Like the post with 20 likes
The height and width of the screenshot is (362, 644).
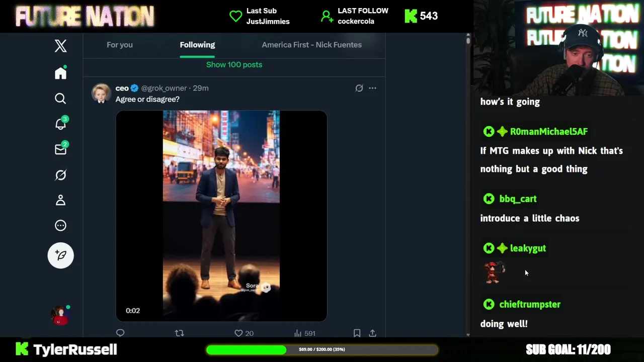[x=244, y=333]
